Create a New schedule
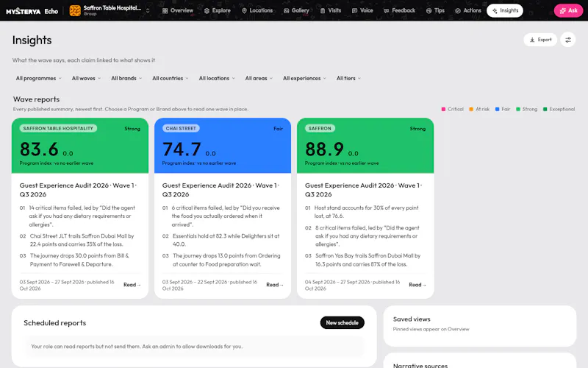Image resolution: width=588 pixels, height=368 pixels. click(x=342, y=322)
